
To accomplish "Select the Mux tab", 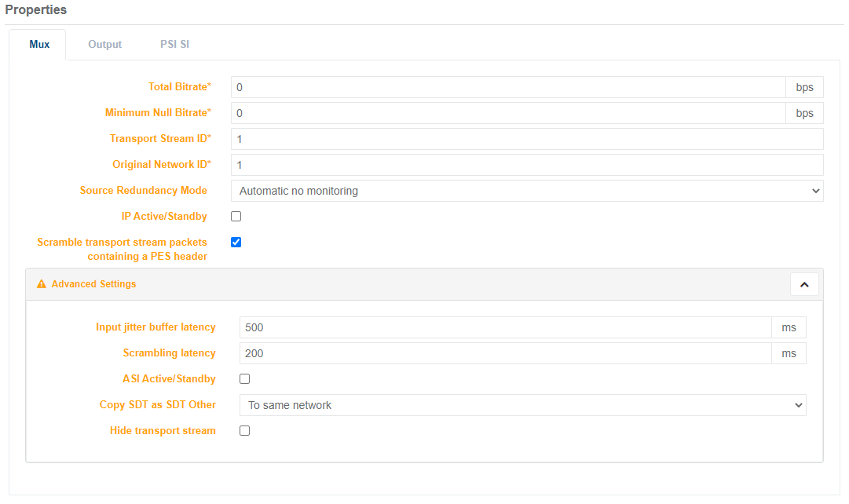I will pyautogui.click(x=39, y=45).
